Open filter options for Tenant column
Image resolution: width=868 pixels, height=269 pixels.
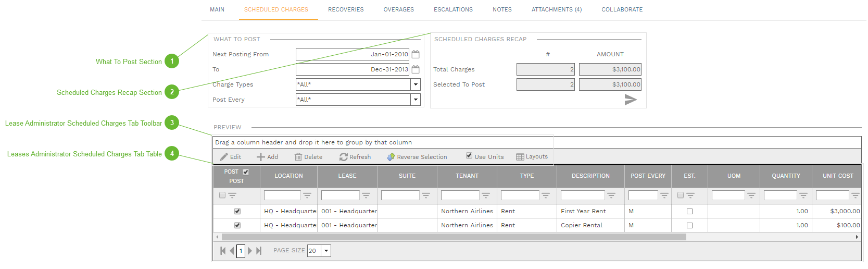tap(486, 195)
